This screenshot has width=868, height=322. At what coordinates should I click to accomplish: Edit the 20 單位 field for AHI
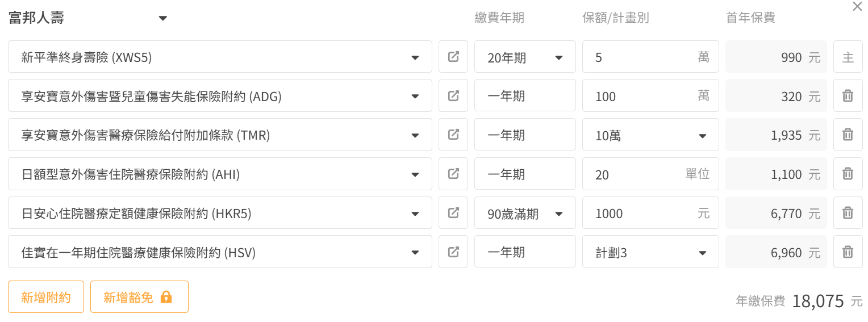(x=650, y=174)
